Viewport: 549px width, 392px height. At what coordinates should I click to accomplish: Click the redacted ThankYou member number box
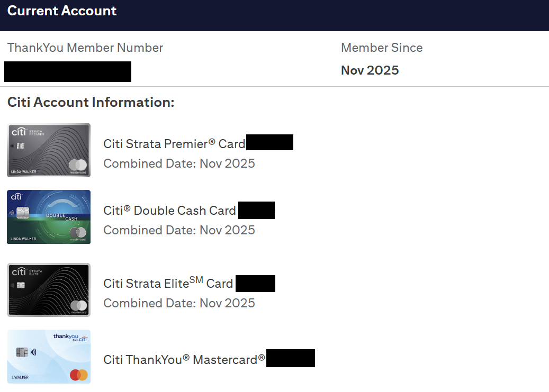pos(68,71)
